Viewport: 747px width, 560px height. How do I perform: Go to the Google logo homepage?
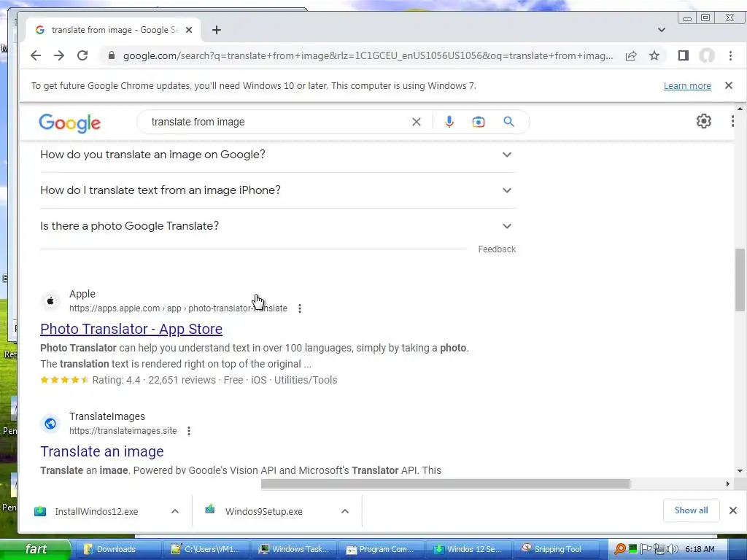pos(69,122)
